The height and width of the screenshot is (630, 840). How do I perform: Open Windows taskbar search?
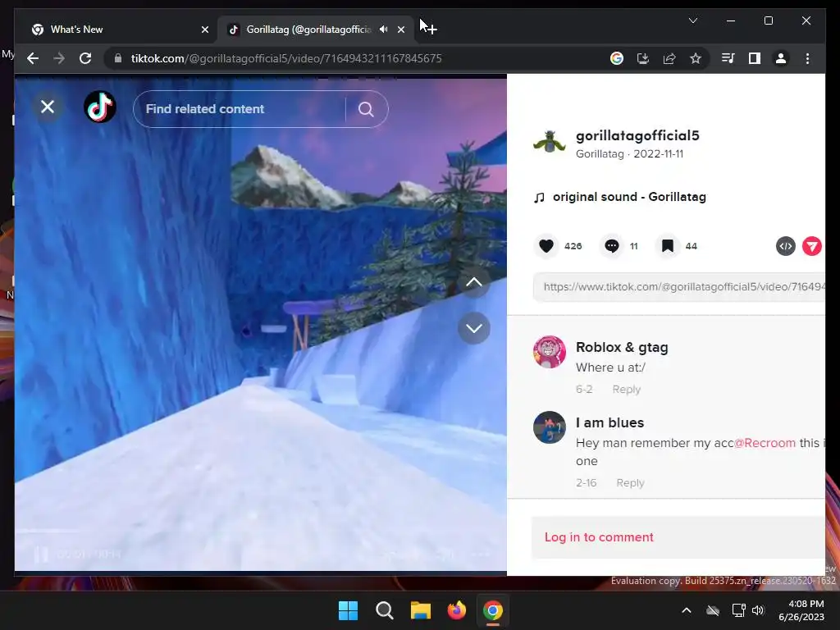(384, 610)
